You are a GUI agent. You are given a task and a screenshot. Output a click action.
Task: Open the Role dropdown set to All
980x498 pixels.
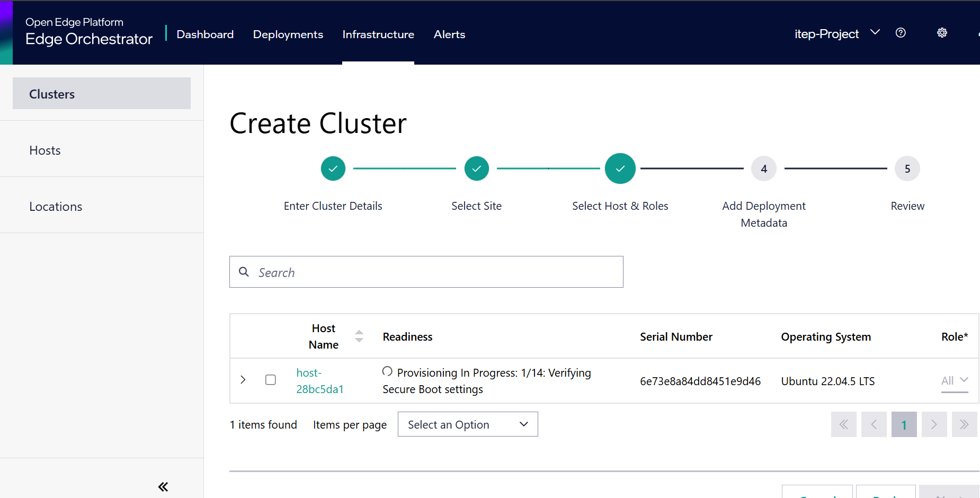click(954, 380)
